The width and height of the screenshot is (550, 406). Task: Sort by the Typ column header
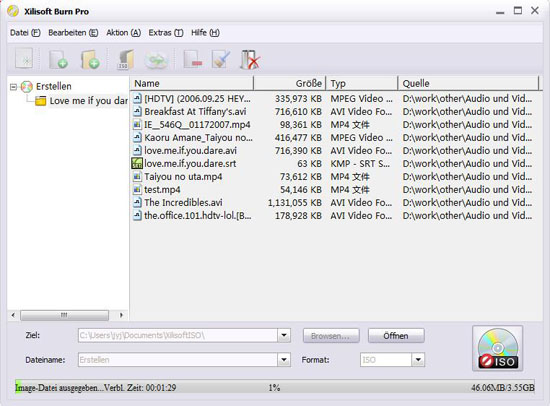362,83
